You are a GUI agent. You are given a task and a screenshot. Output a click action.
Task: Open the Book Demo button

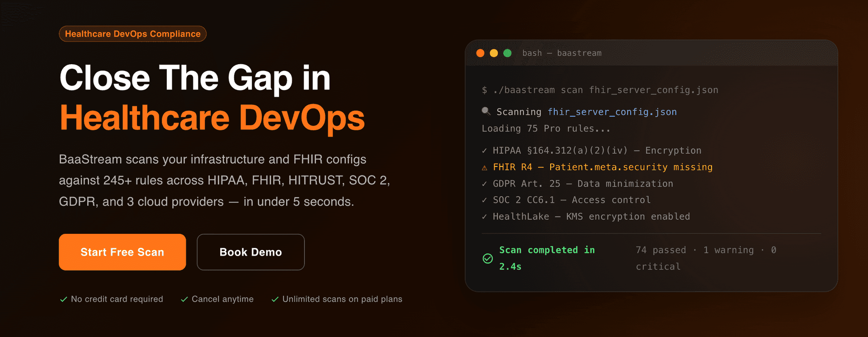(250, 252)
